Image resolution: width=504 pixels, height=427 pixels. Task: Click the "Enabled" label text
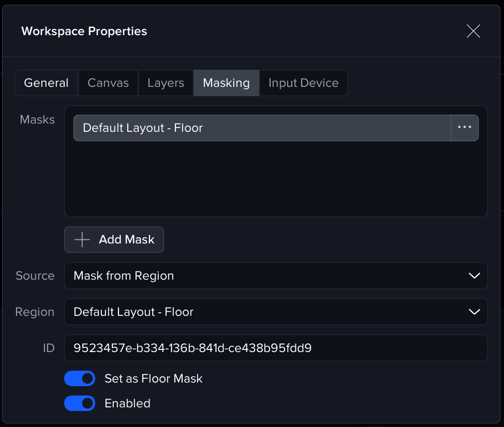pyautogui.click(x=127, y=403)
